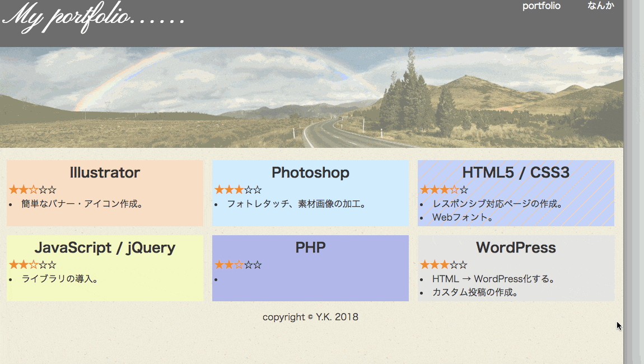Click the Photoshop star rating

[238, 190]
